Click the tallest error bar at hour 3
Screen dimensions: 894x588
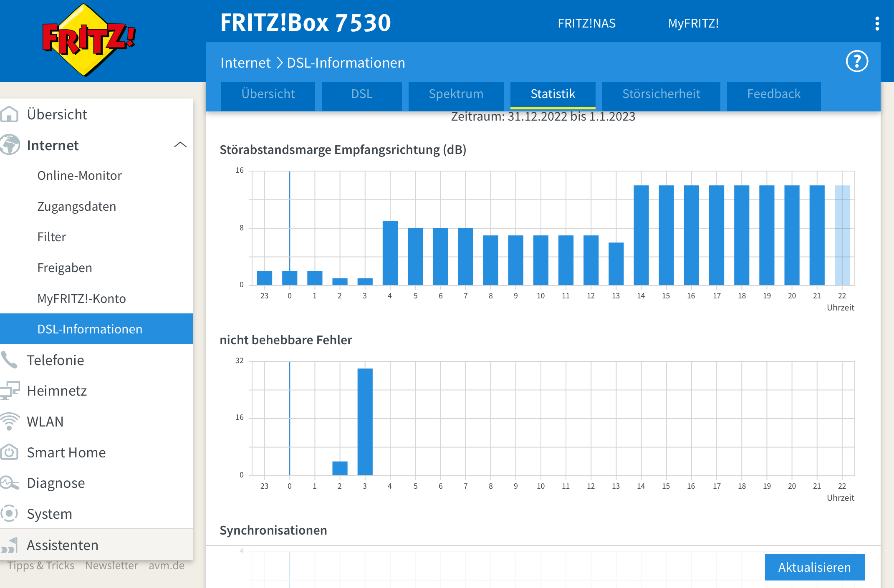click(365, 421)
